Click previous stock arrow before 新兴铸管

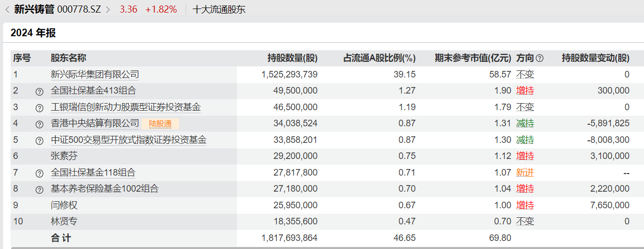(7, 9)
